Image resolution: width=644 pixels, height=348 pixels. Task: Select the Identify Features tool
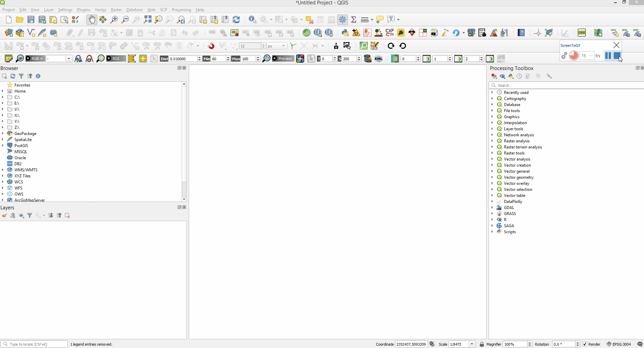(x=252, y=20)
